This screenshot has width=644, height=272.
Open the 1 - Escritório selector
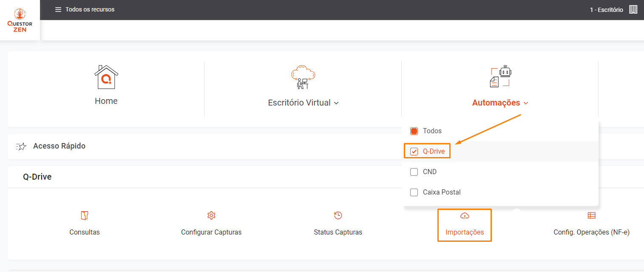point(606,9)
